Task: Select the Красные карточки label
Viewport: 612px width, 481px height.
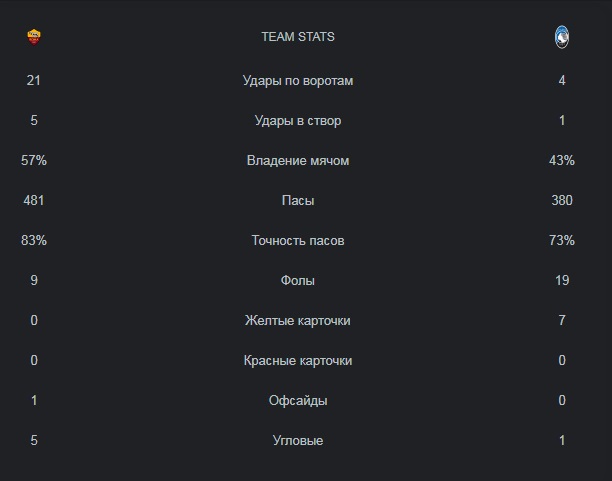Action: coord(298,361)
